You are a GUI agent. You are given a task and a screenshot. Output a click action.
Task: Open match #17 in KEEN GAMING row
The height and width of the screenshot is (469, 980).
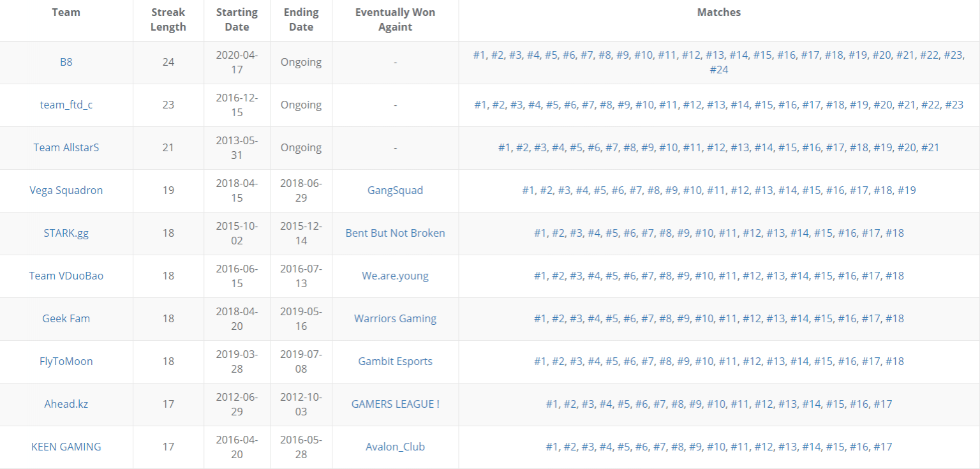pos(883,447)
